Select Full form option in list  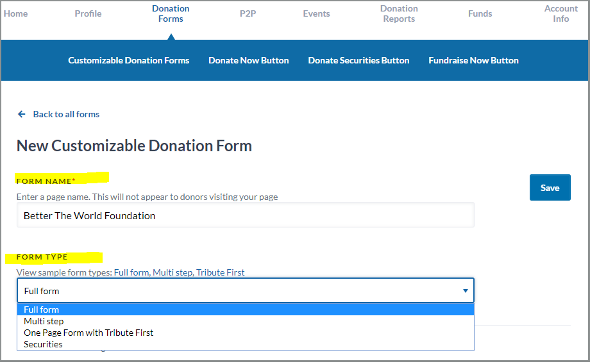point(42,310)
